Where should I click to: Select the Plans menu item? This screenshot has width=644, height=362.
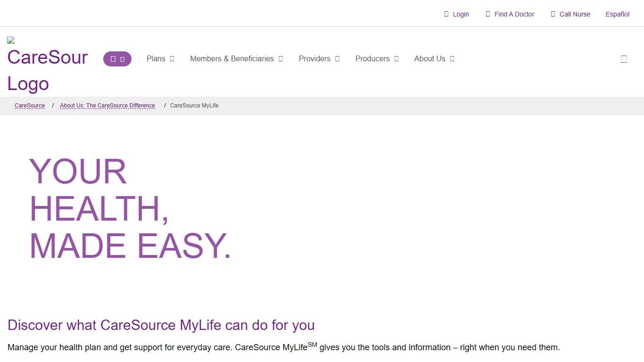tap(156, 58)
